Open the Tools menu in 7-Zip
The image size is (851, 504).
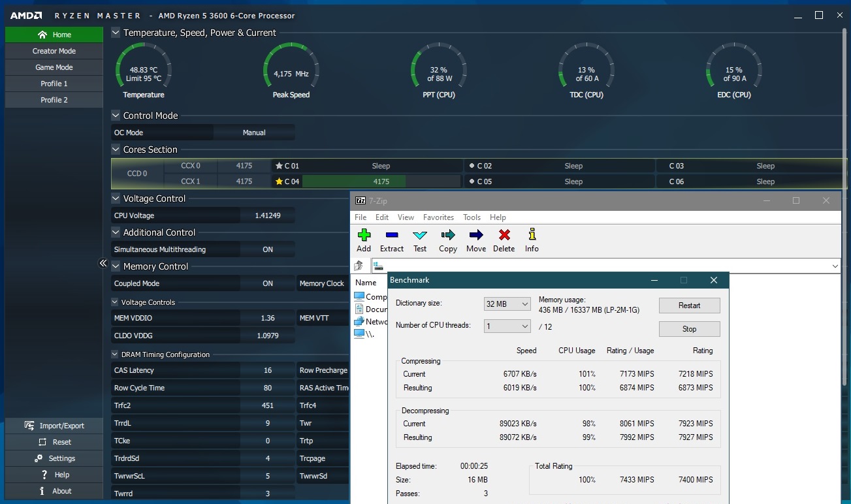(472, 217)
